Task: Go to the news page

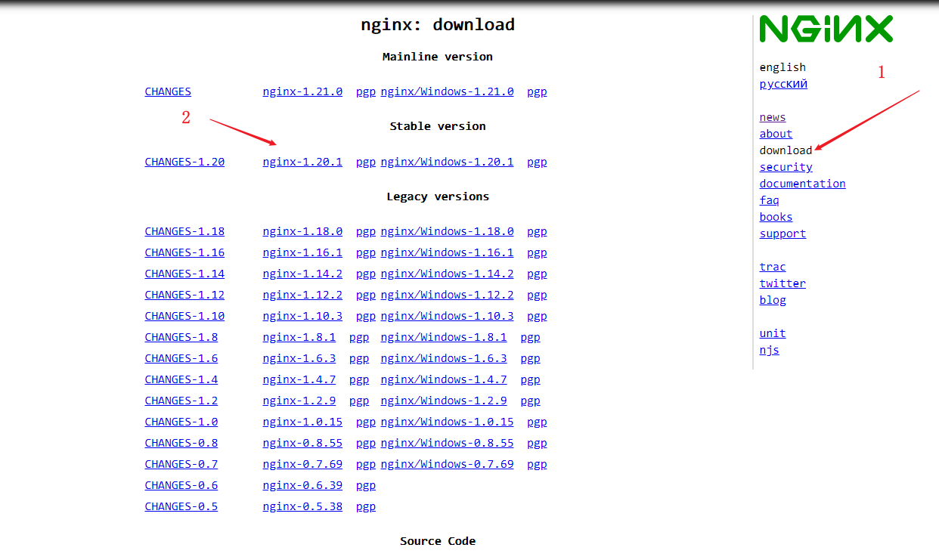Action: coord(773,117)
